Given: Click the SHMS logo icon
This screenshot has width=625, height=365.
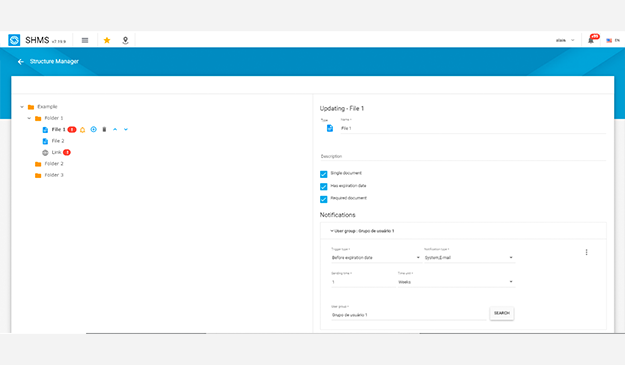Looking at the screenshot, I should point(14,40).
